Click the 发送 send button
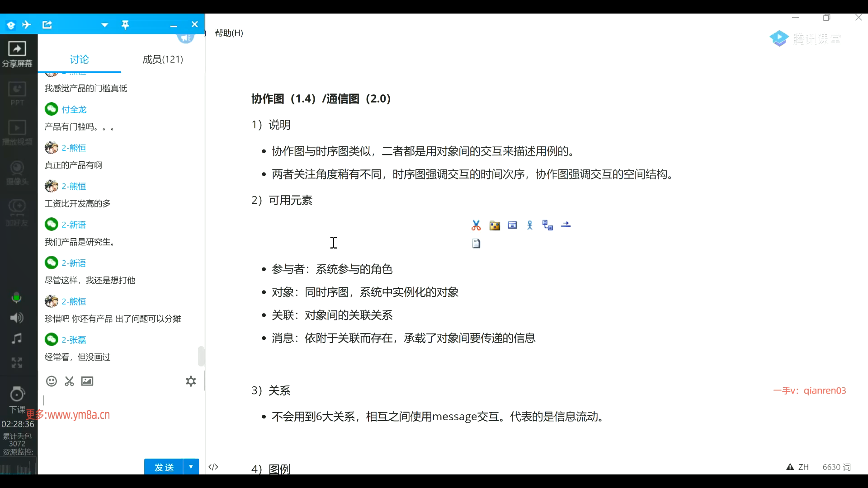This screenshot has height=488, width=868. coord(164,467)
